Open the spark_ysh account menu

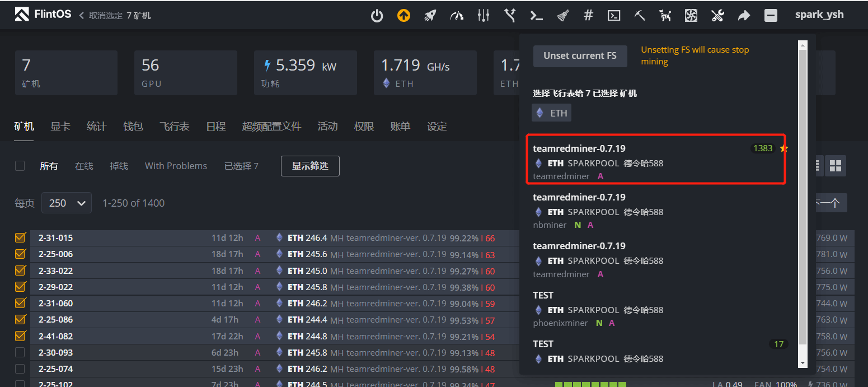pyautogui.click(x=819, y=15)
